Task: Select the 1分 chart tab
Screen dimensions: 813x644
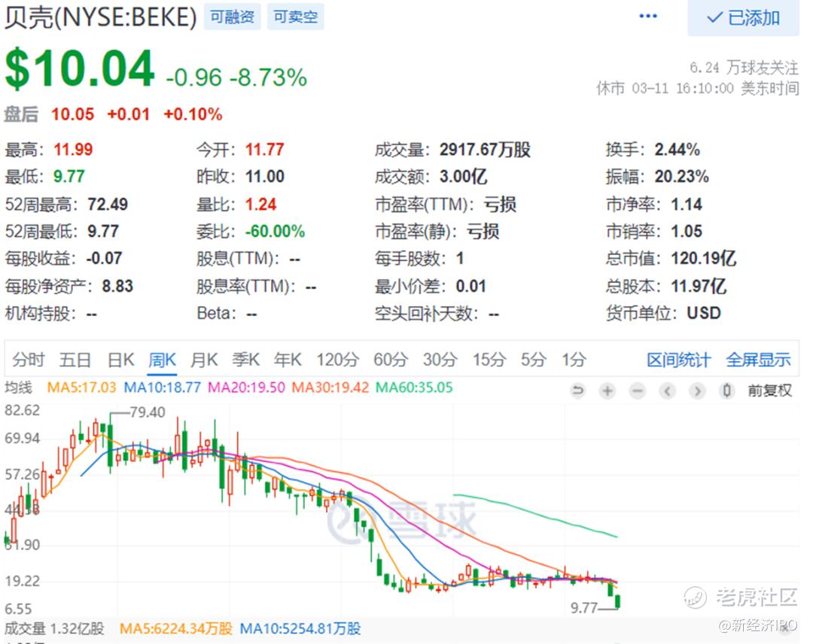Action: coord(574,360)
